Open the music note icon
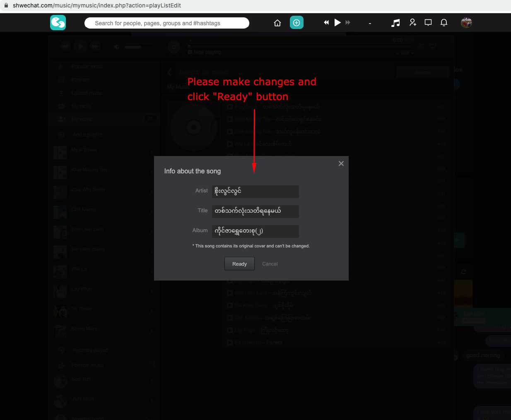The height and width of the screenshot is (420, 511). [396, 23]
